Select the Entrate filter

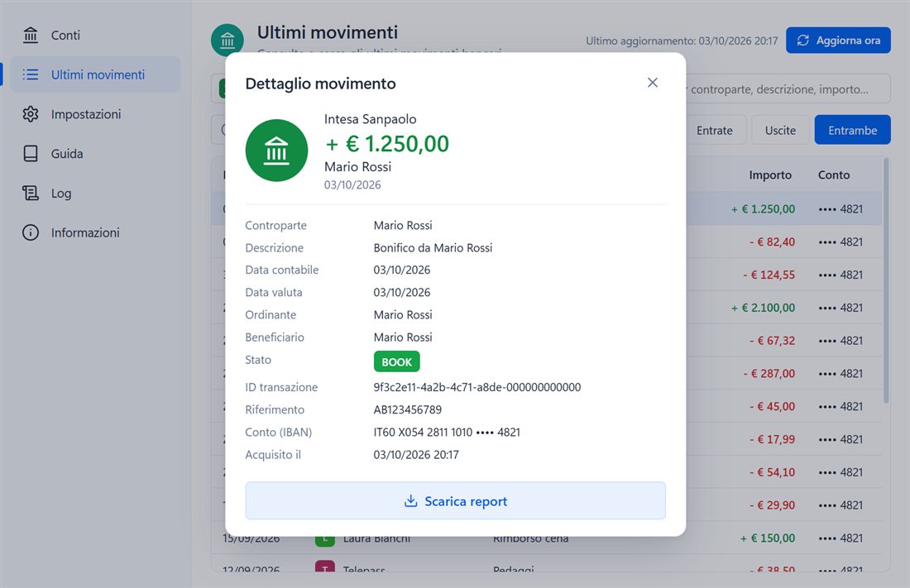pyautogui.click(x=715, y=130)
